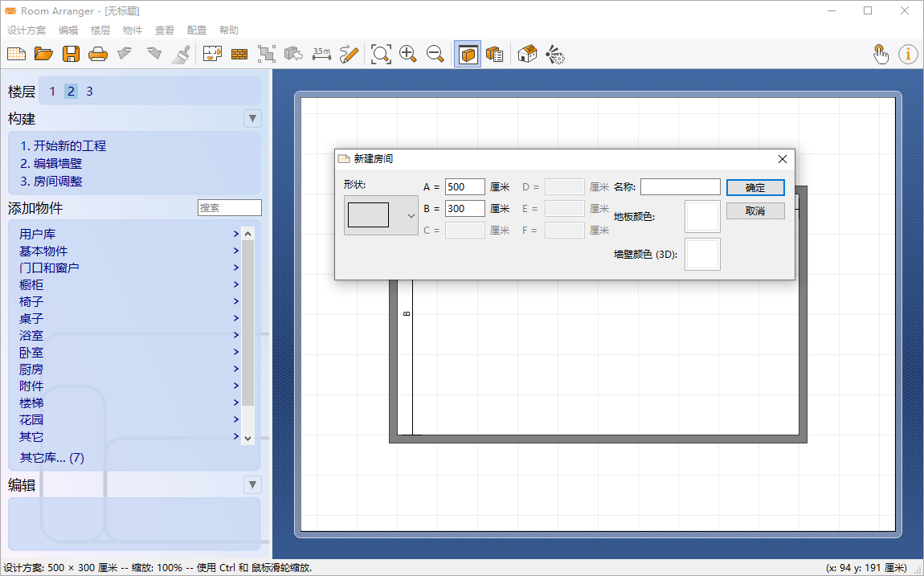Image resolution: width=924 pixels, height=576 pixels.
Task: Click the wall drawing brick icon
Action: click(239, 54)
